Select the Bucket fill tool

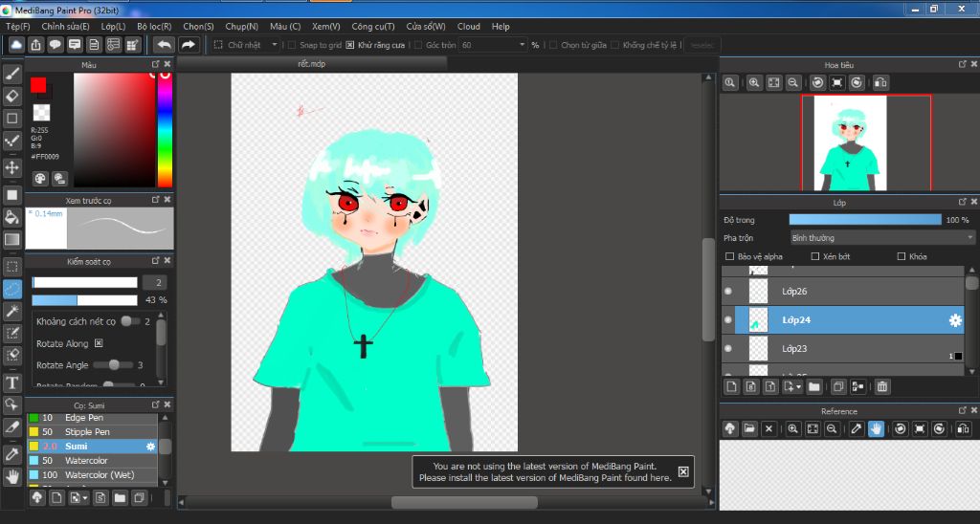[x=11, y=217]
